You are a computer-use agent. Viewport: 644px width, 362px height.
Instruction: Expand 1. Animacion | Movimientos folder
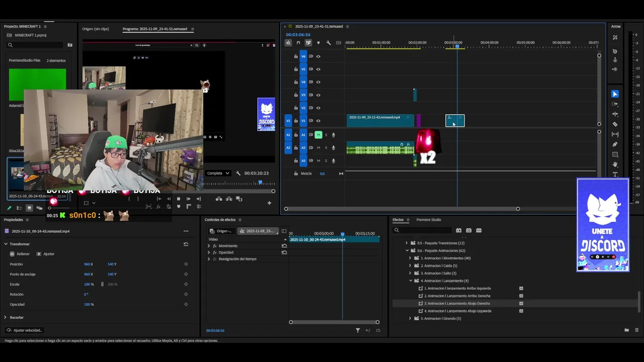[x=410, y=258]
